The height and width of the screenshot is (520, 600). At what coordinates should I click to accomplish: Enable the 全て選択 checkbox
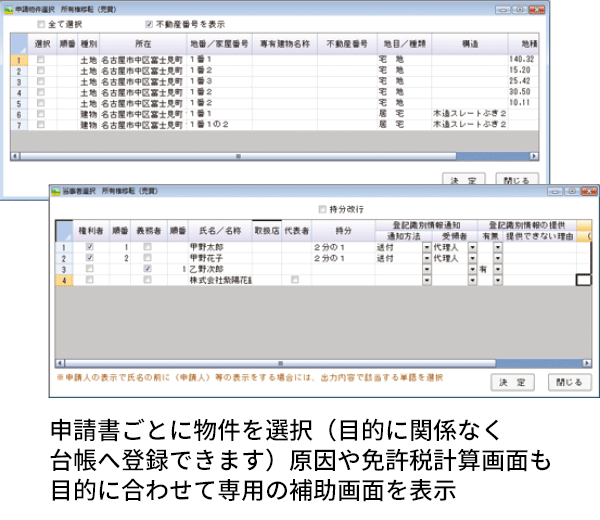41,23
